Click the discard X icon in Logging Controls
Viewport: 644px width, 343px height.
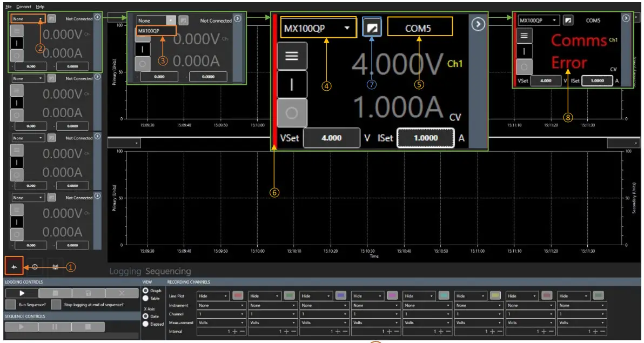click(122, 293)
